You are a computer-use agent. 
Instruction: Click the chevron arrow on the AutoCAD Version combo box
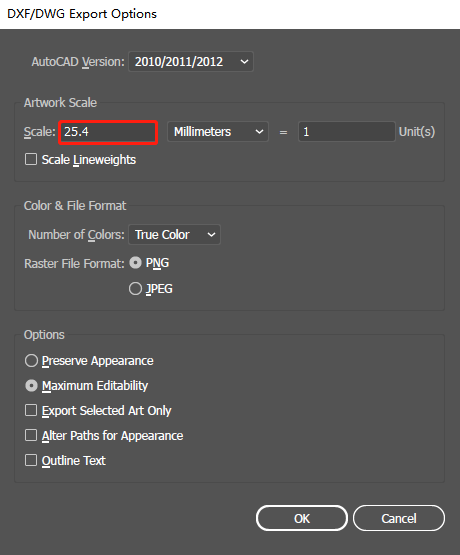244,62
